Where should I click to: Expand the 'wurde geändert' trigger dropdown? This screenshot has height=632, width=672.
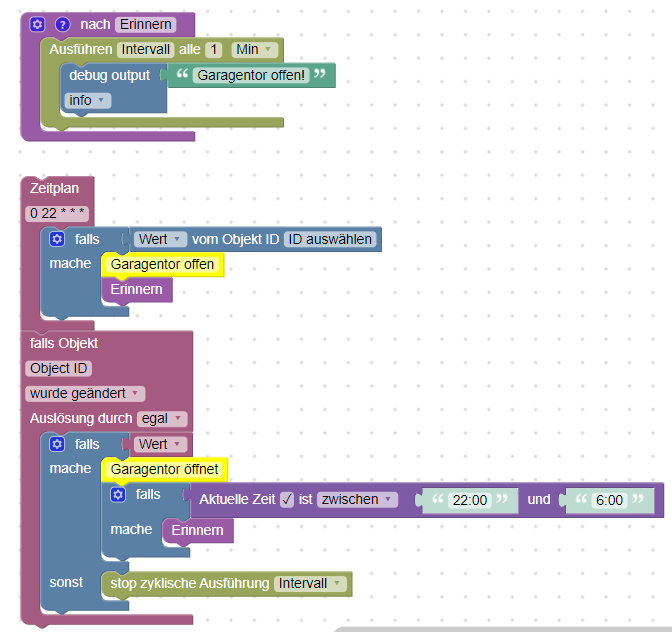[x=85, y=393]
